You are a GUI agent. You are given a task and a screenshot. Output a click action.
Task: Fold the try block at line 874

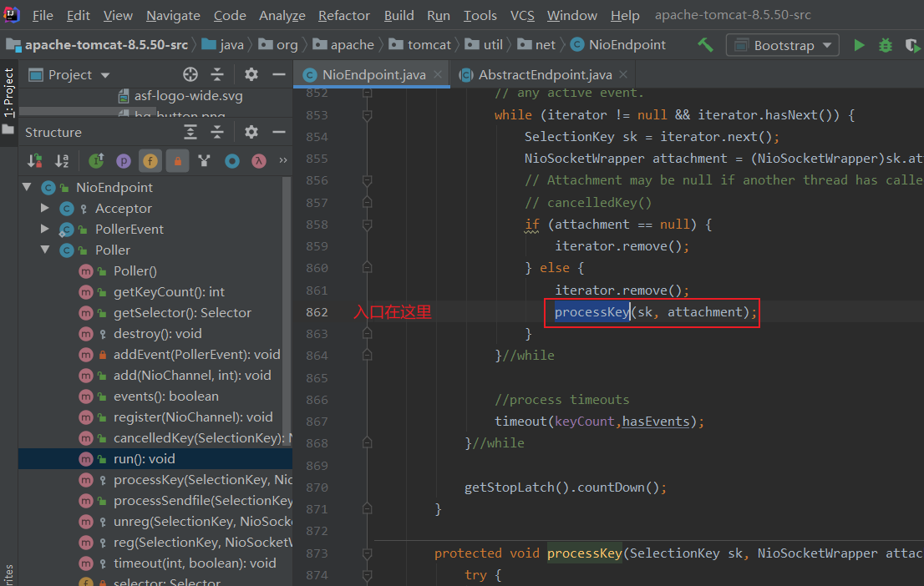tap(367, 575)
